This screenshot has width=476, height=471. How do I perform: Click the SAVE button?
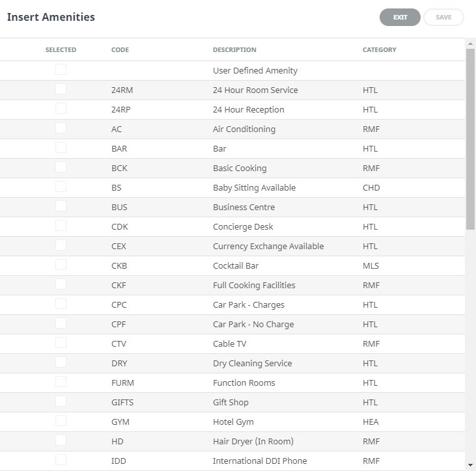tap(443, 18)
